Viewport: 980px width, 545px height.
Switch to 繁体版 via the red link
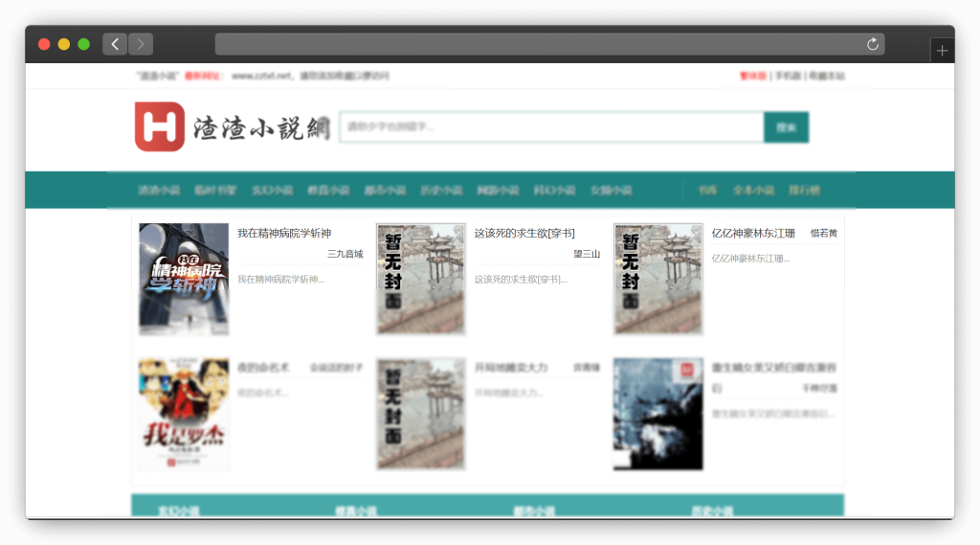753,76
